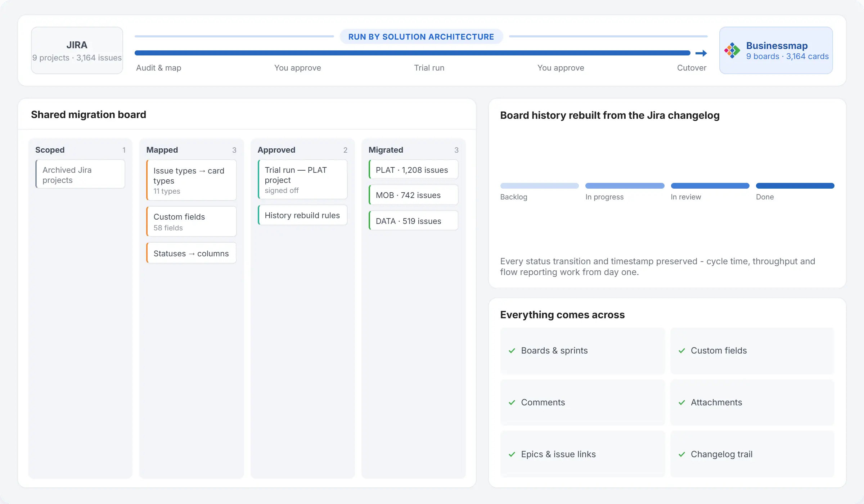Image resolution: width=864 pixels, height=504 pixels.
Task: Click the 'signed off' subtext
Action: pos(282,190)
